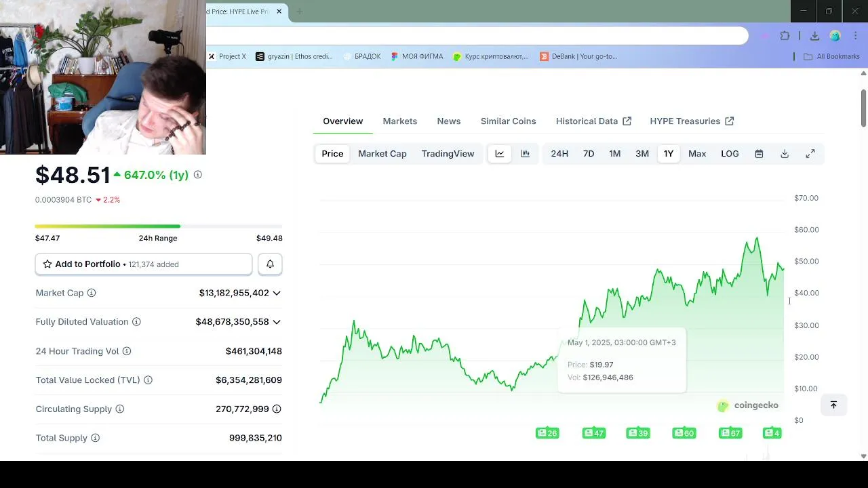Click the scroll-to-top arrow button
868x488 pixels.
point(833,405)
